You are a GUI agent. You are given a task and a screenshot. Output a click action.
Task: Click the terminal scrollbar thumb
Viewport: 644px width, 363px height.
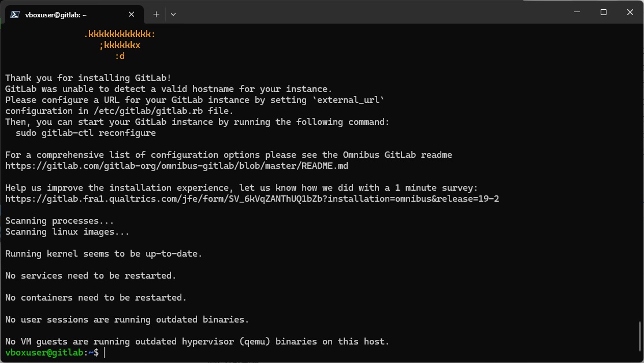pyautogui.click(x=640, y=336)
